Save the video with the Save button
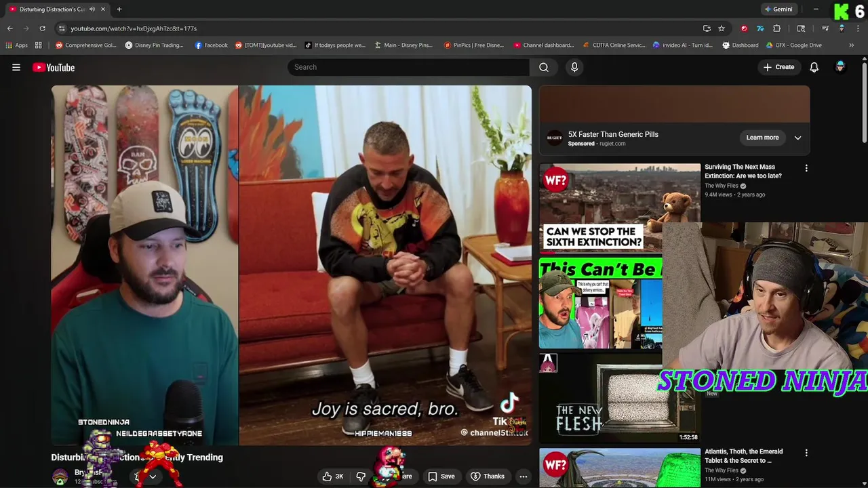The image size is (868, 488). [441, 476]
